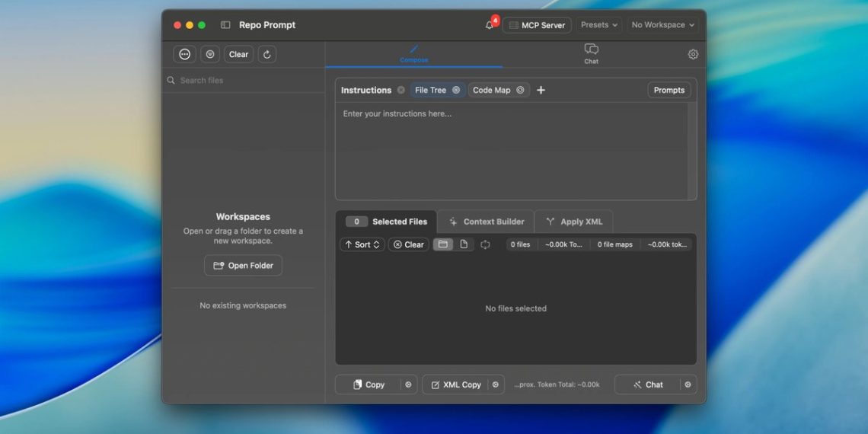Open the No Workspace dropdown
868x434 pixels.
[x=662, y=25]
